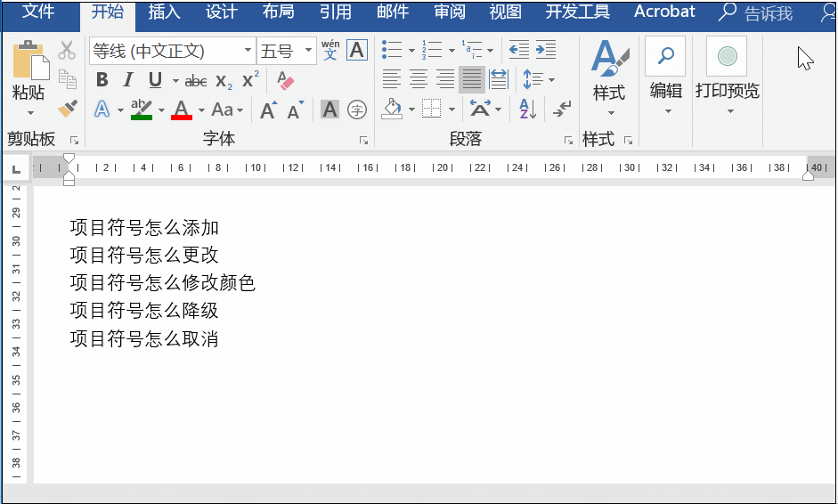Click the ruler tab selector
Screen dimensions: 838x504
coord(16,169)
